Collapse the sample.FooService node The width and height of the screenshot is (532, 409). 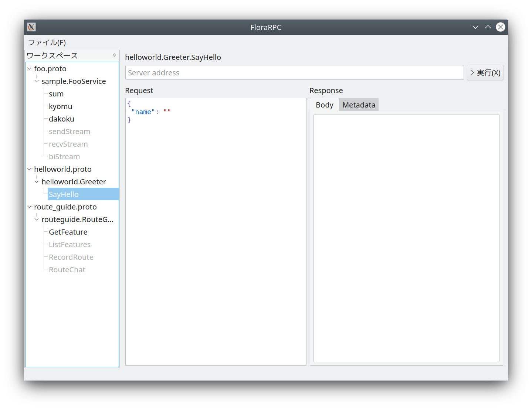coord(37,81)
